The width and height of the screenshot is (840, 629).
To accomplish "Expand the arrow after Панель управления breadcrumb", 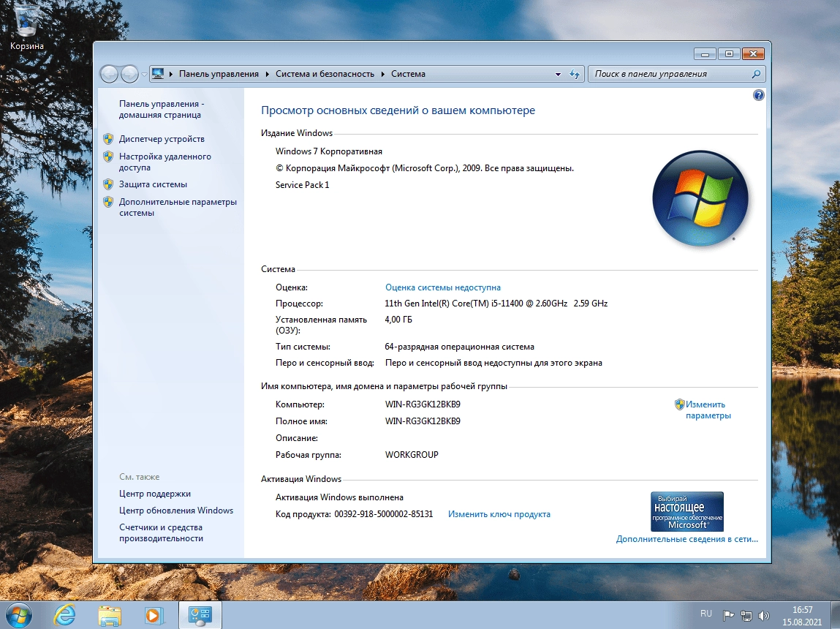I will 267,74.
